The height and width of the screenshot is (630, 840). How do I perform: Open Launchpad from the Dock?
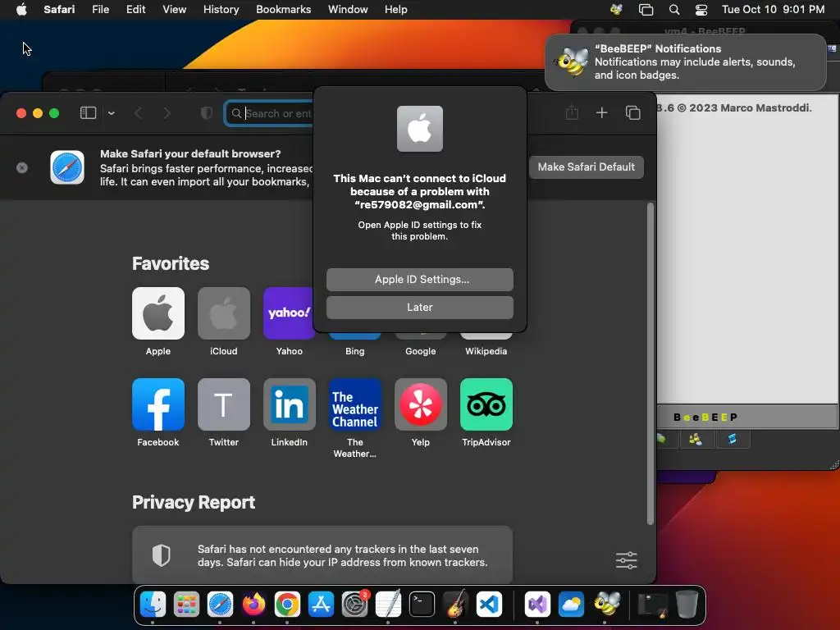(x=186, y=605)
